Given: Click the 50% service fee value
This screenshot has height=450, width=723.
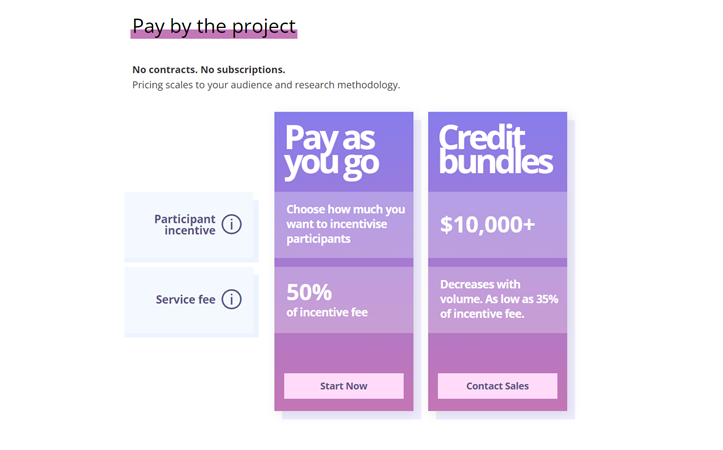Looking at the screenshot, I should (309, 292).
